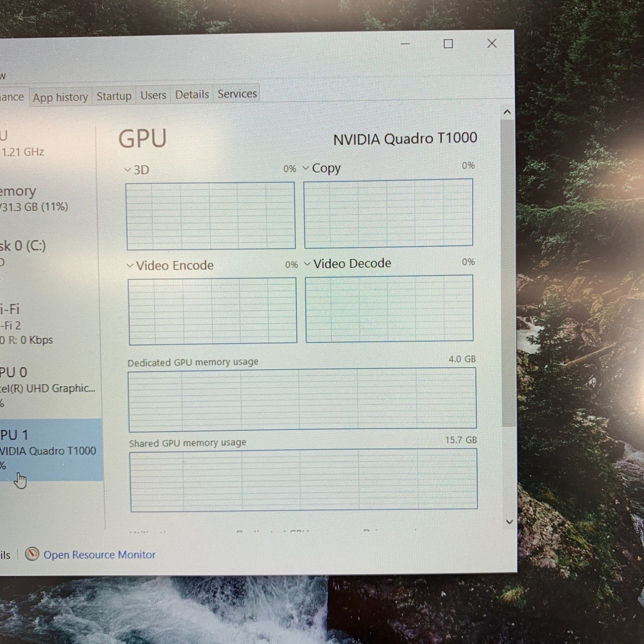Click the Video Encode graph
Image resolution: width=644 pixels, height=644 pixels.
(x=212, y=311)
